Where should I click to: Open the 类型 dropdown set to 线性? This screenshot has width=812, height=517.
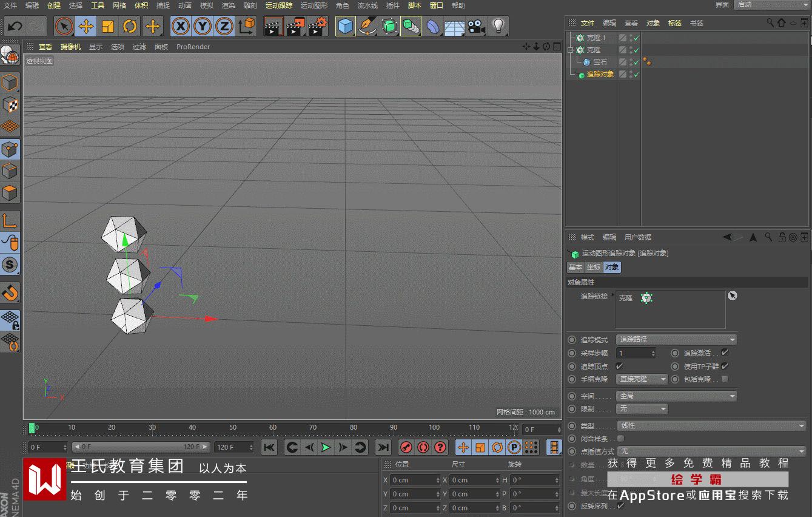click(x=711, y=425)
